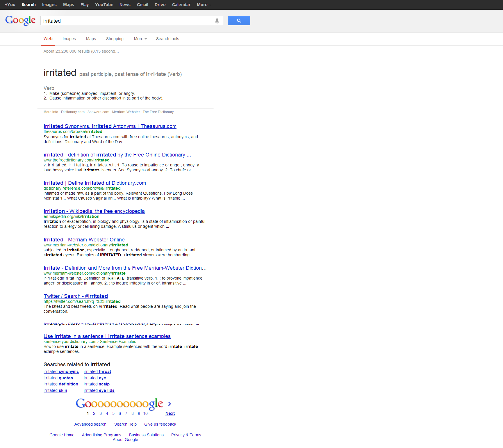503x448 pixels.
Task: Select related search irritated eye
Action: tap(95, 378)
